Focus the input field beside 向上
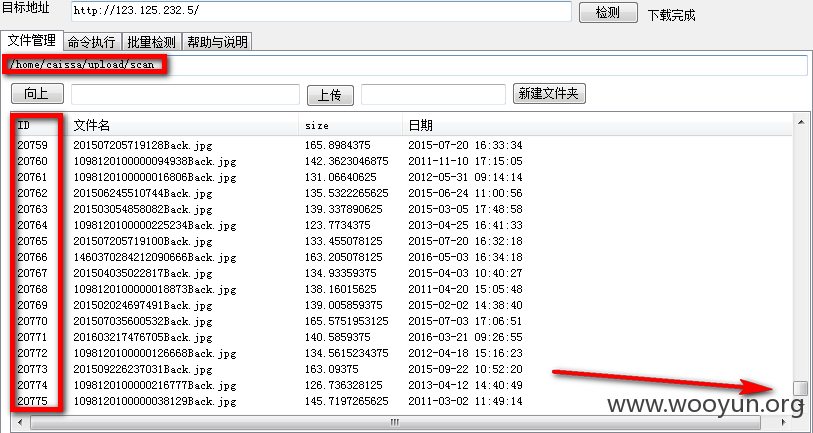The height and width of the screenshot is (433, 813). pos(185,94)
